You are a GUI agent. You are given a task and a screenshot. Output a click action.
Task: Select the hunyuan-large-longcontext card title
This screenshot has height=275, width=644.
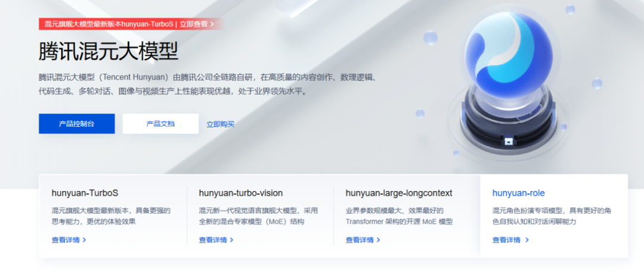(x=399, y=193)
